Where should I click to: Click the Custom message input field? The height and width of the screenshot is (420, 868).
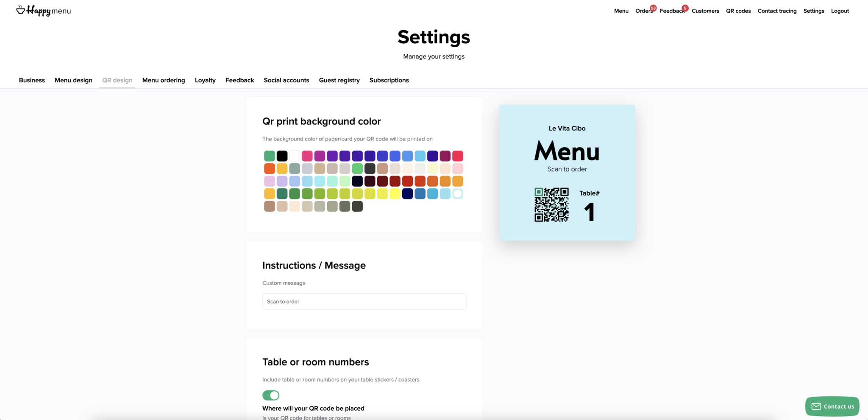(x=364, y=302)
